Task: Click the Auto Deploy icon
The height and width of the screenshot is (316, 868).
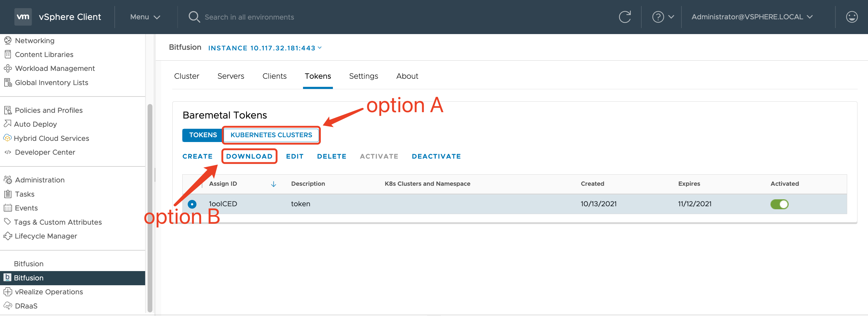Action: [8, 124]
